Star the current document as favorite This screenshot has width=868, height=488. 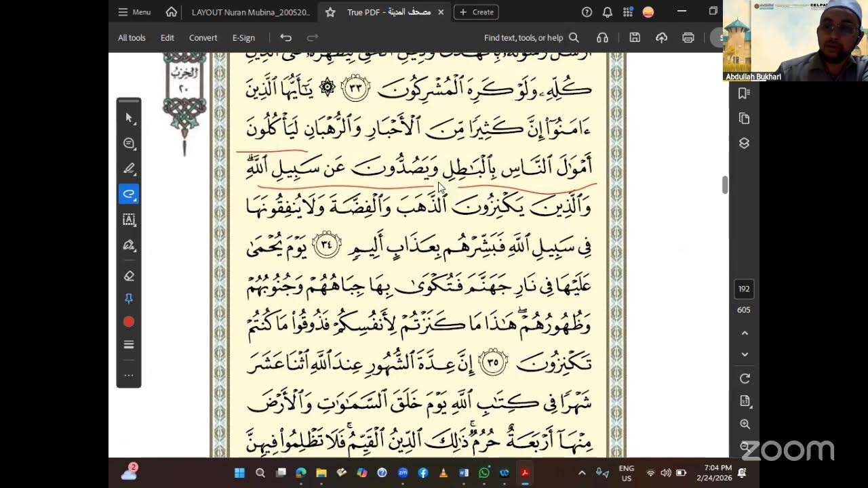click(x=330, y=12)
